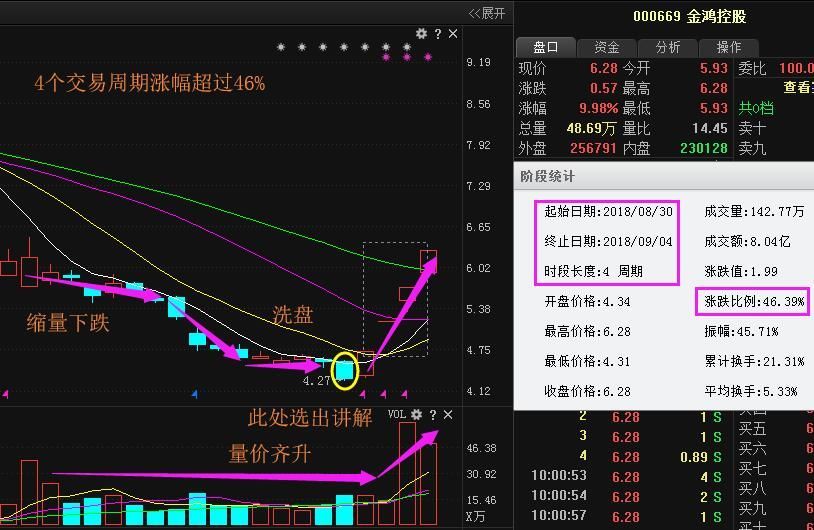814x530 pixels.
Task: Expand panel via 《展开 button
Action: pyautogui.click(x=486, y=13)
